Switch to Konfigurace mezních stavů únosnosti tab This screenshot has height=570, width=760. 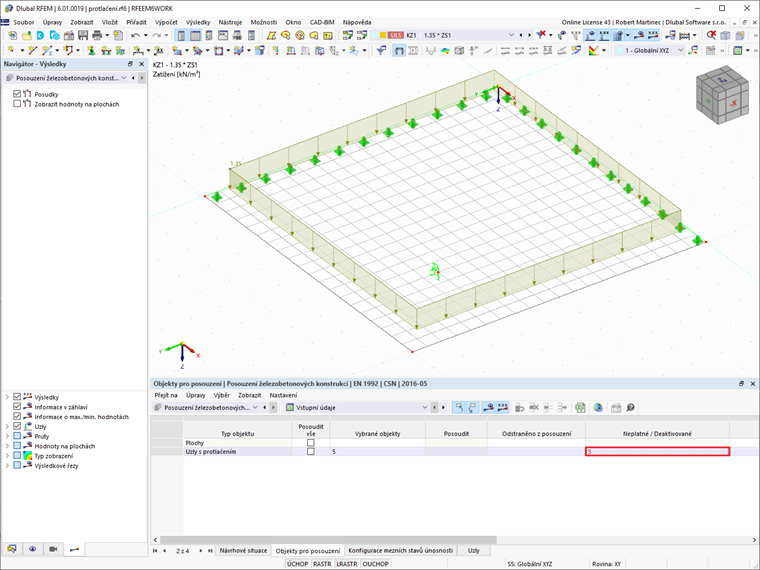(x=400, y=551)
